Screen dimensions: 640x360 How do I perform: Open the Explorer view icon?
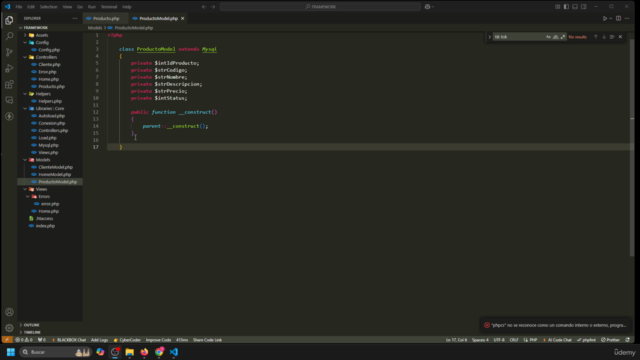[x=9, y=20]
